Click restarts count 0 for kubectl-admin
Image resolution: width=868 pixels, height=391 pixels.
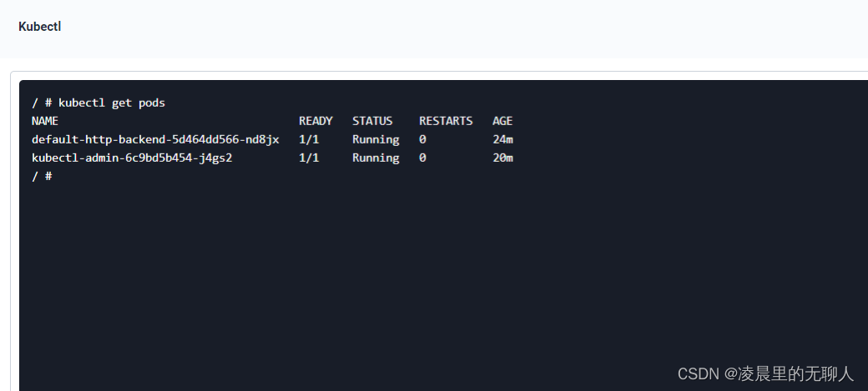point(422,158)
